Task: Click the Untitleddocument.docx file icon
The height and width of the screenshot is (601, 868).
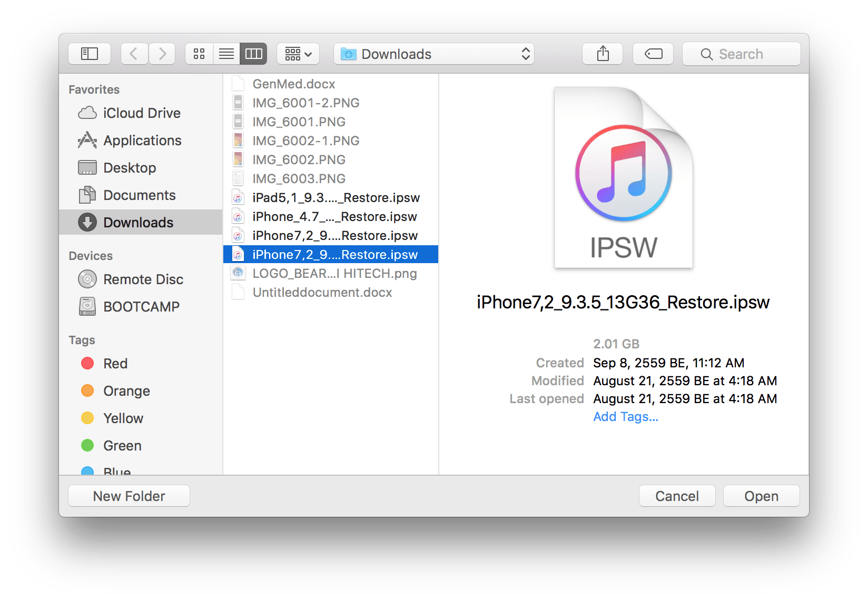Action: click(x=238, y=292)
